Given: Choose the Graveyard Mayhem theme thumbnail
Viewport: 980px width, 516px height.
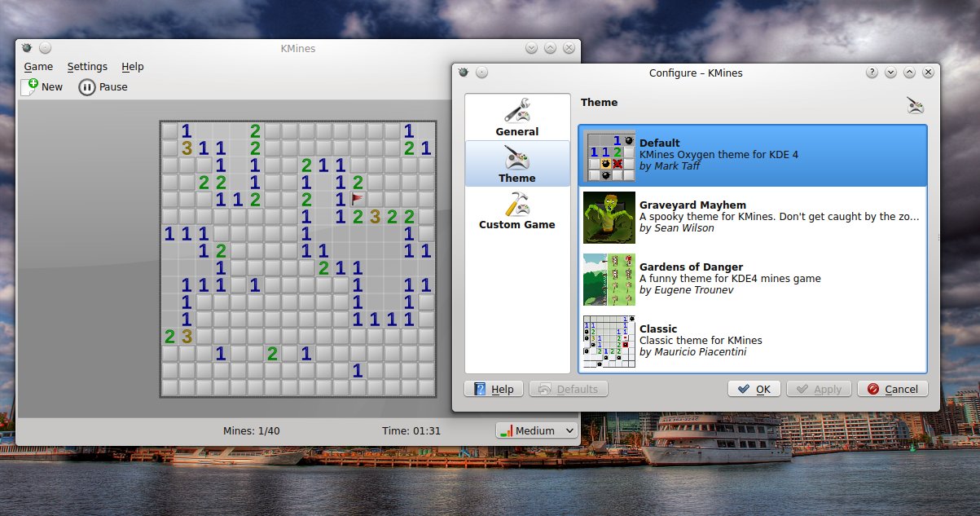Looking at the screenshot, I should 609,217.
